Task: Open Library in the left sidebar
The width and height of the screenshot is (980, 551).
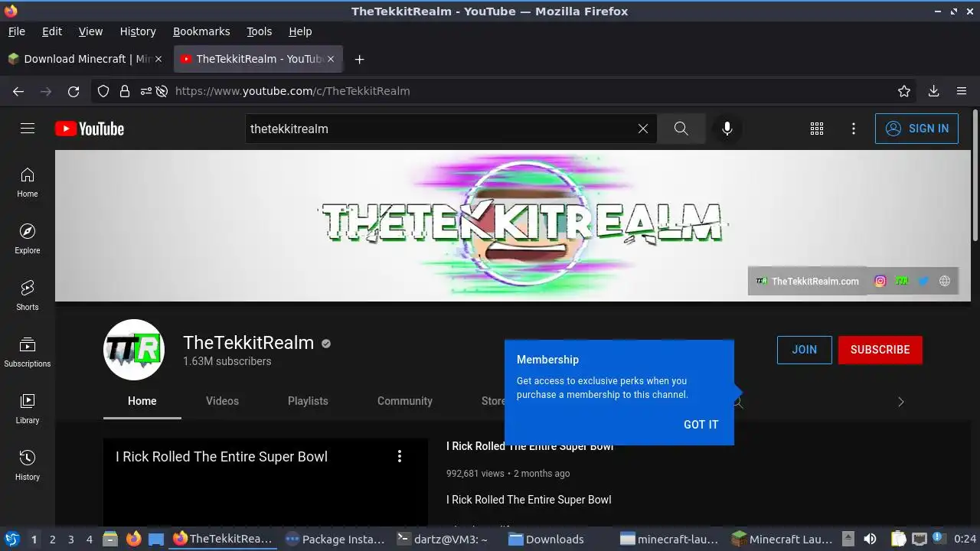Action: tap(28, 409)
